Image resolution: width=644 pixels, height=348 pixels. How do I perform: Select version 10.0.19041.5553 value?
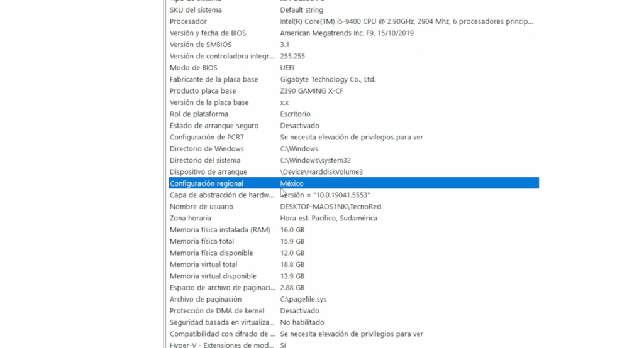325,195
